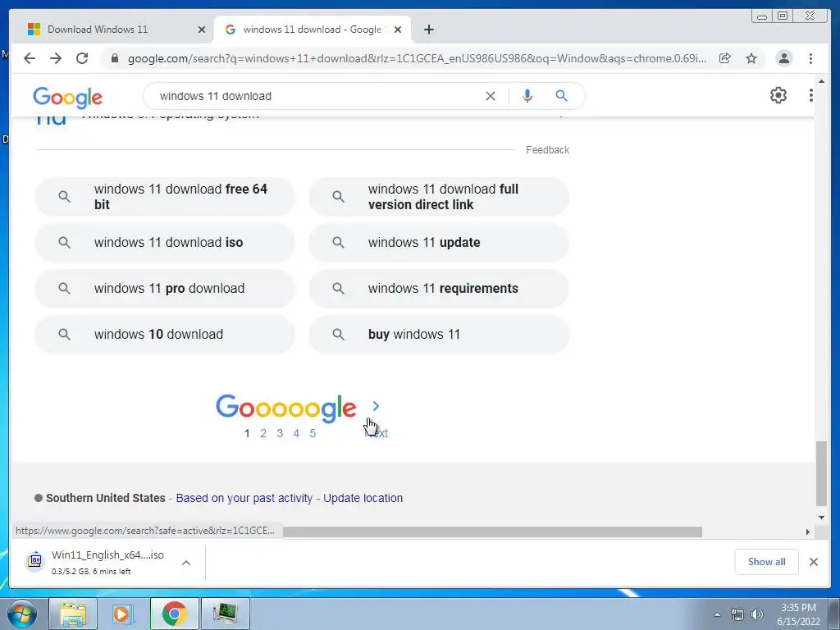Click the Update location link
Screen dimensions: 840x630
pos(363,498)
